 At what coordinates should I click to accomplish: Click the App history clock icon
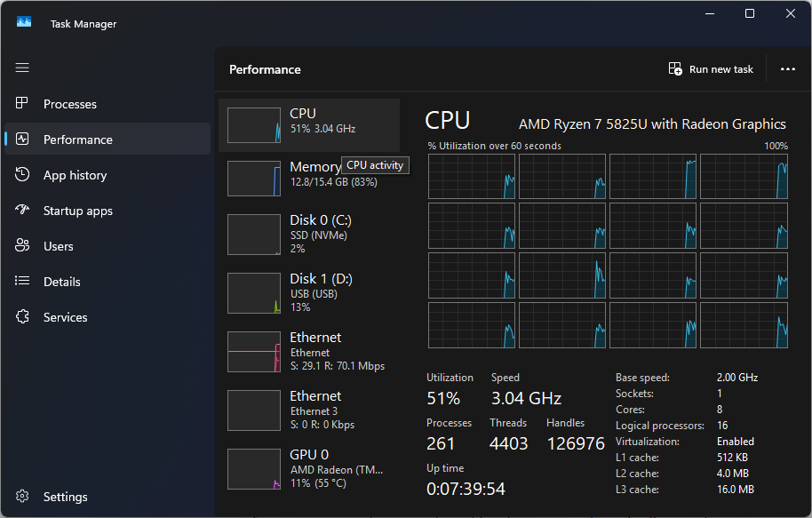click(x=23, y=175)
